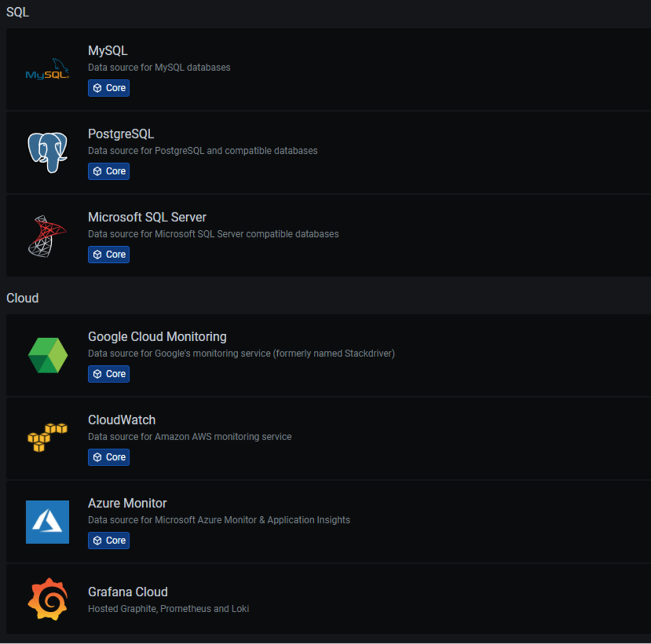Screen dimensions: 651x644
Task: Click the Stackdriver description text
Action: click(x=241, y=353)
